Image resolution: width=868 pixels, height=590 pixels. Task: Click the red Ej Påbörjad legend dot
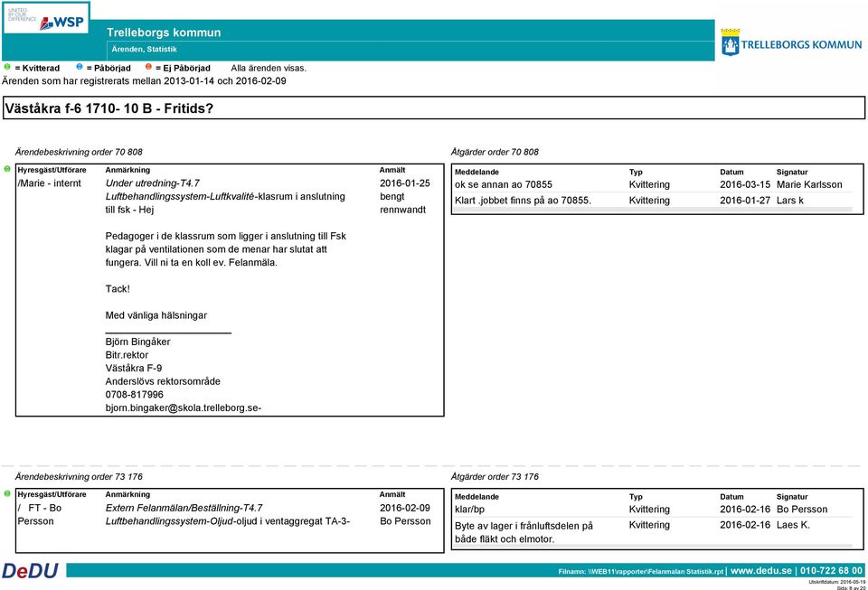tap(148, 67)
